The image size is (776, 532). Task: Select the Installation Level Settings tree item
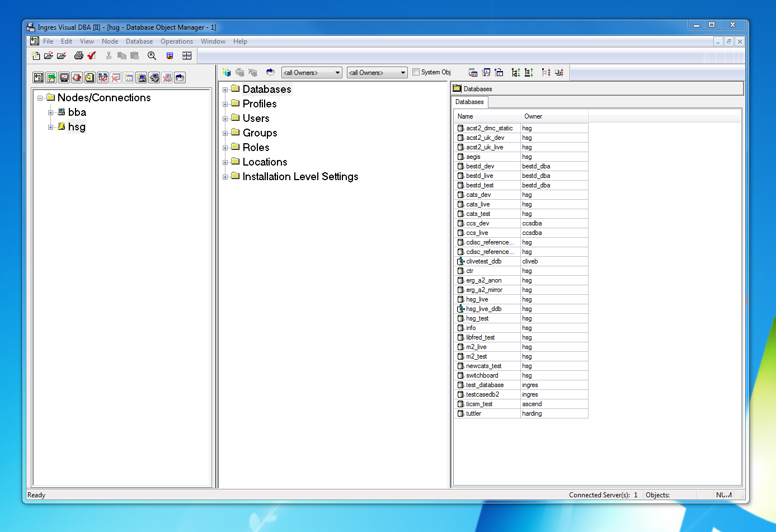[x=300, y=177]
